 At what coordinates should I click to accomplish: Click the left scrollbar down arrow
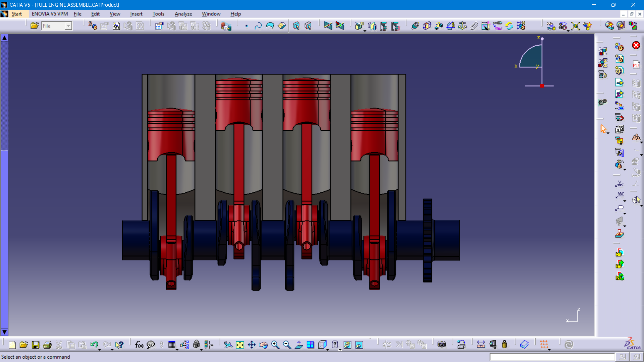pyautogui.click(x=4, y=332)
